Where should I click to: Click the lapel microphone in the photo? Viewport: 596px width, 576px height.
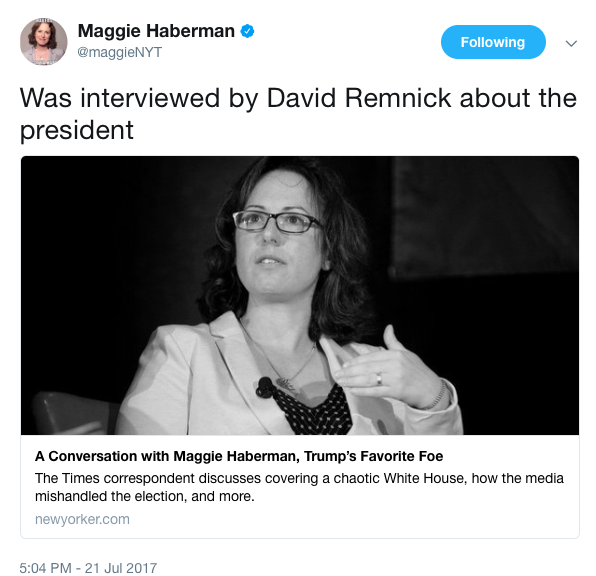pyautogui.click(x=264, y=387)
